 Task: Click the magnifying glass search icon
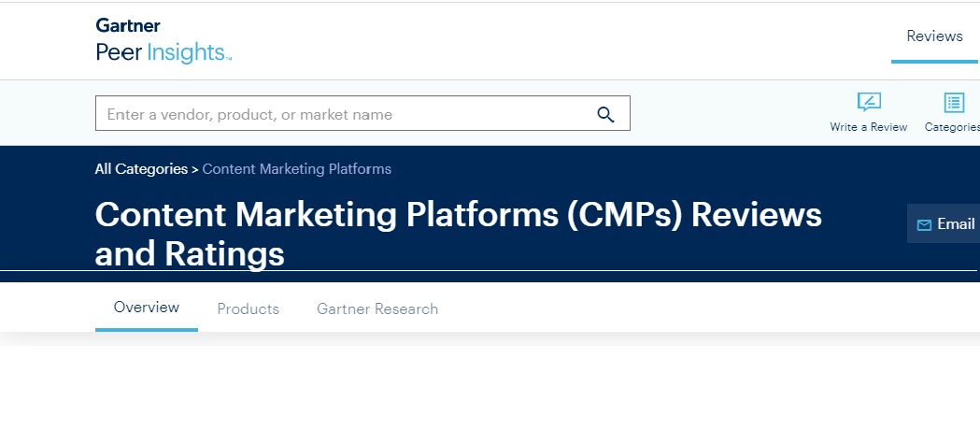pyautogui.click(x=605, y=114)
